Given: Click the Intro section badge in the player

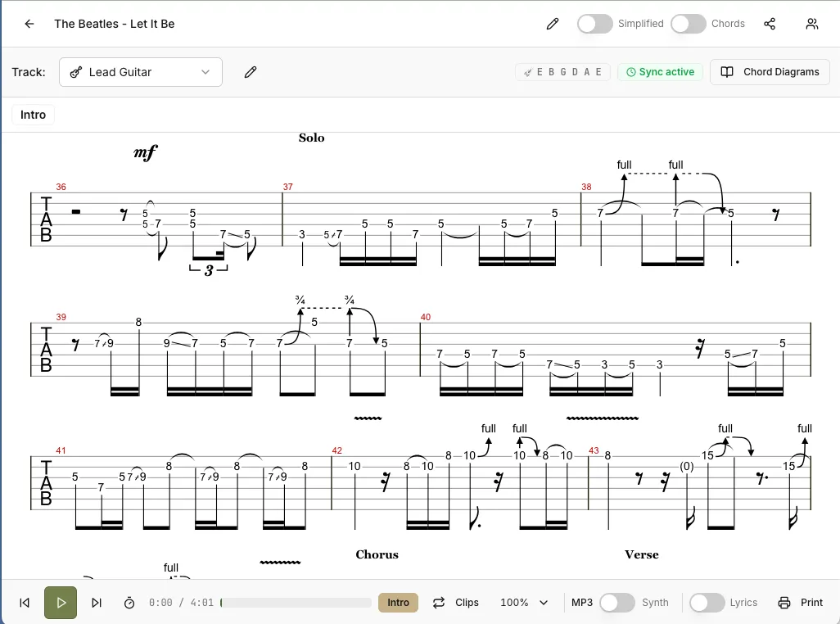Looking at the screenshot, I should click(x=398, y=603).
